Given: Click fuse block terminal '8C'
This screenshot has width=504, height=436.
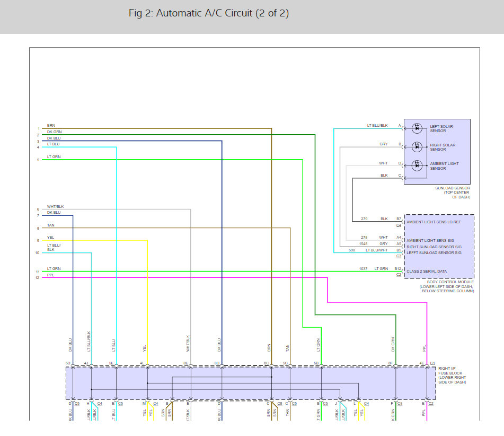Looking at the screenshot, I should click(267, 363).
